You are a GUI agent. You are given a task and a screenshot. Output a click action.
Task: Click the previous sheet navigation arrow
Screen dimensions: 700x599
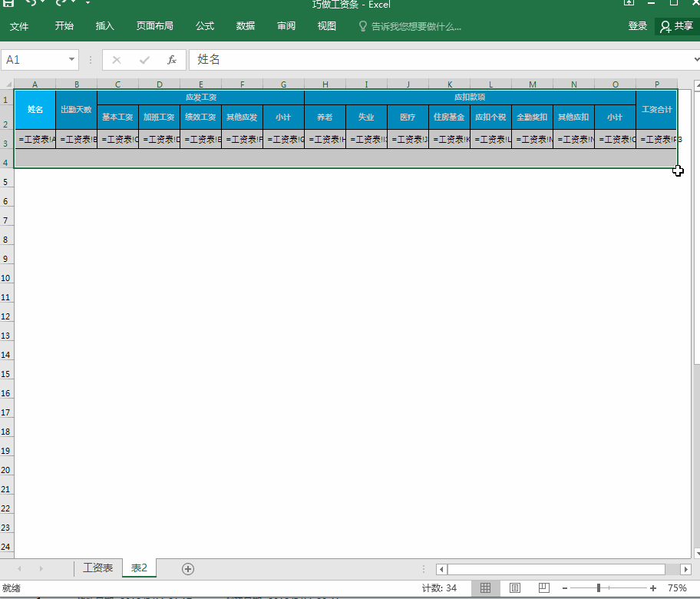[x=19, y=568]
